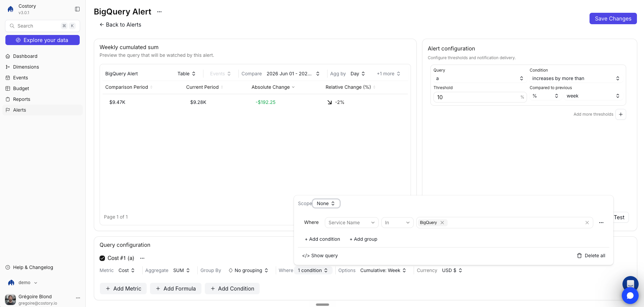Change Metric Cost dropdown
The image size is (644, 307).
click(x=127, y=270)
